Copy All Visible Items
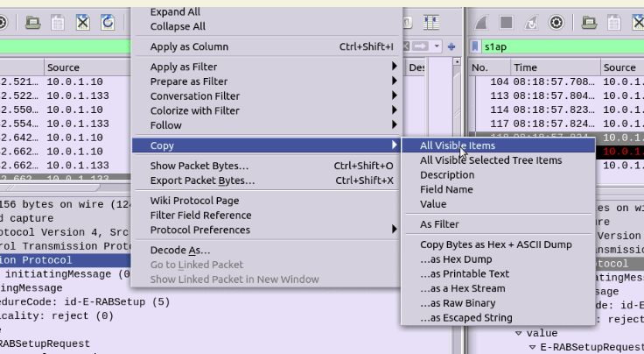The height and width of the screenshot is (354, 644). tap(498, 145)
